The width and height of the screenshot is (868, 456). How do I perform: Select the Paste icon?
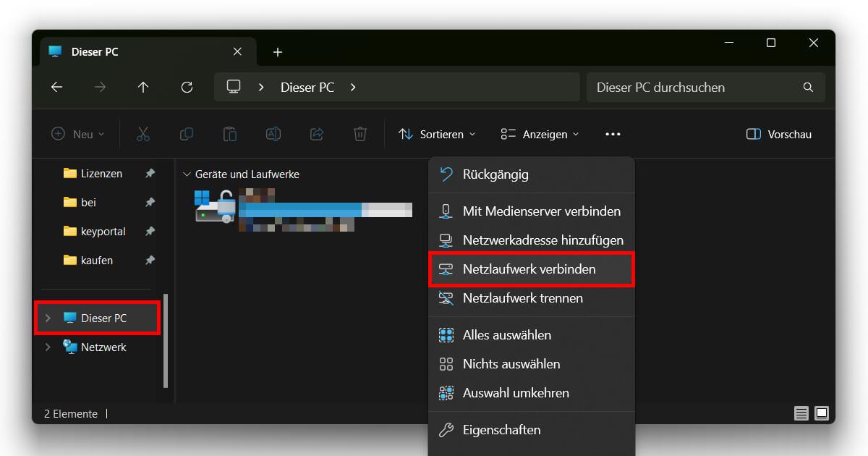(x=229, y=133)
